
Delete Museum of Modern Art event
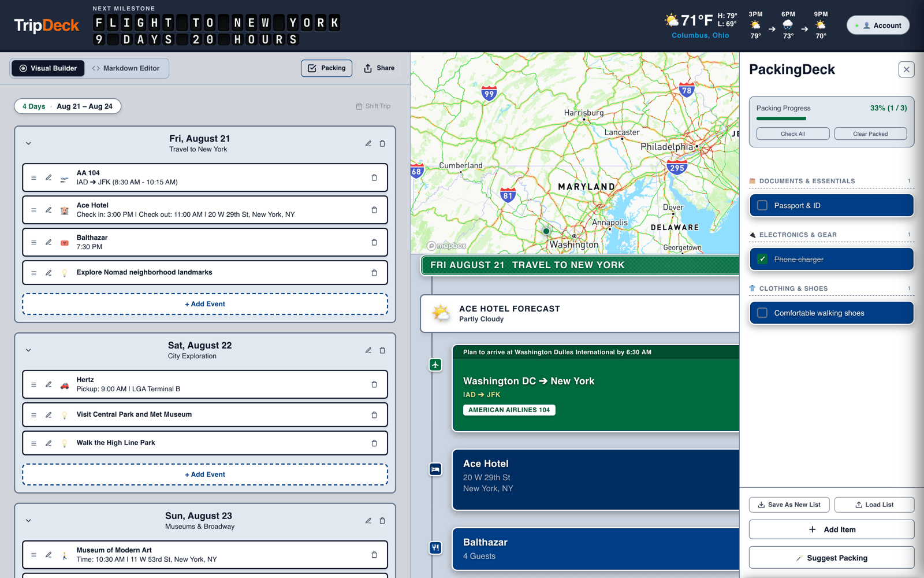374,555
